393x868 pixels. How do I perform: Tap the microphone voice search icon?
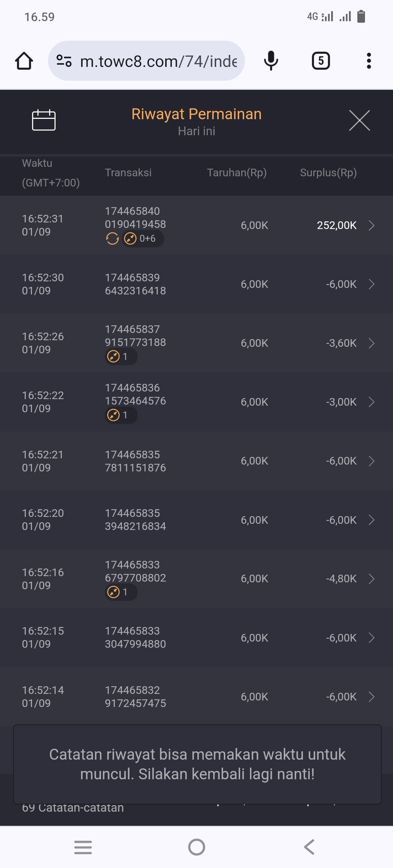[271, 61]
